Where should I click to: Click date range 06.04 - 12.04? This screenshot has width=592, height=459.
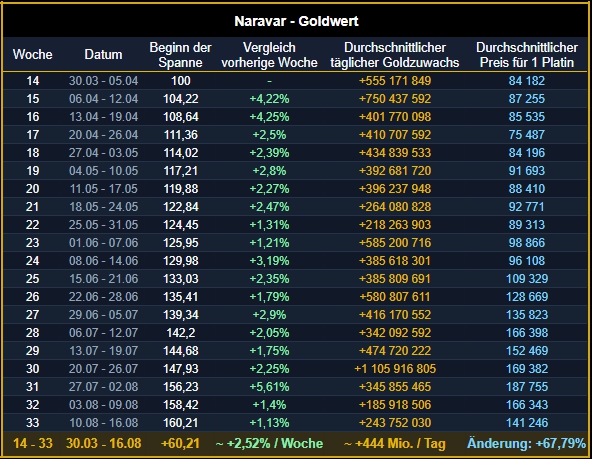(x=103, y=99)
